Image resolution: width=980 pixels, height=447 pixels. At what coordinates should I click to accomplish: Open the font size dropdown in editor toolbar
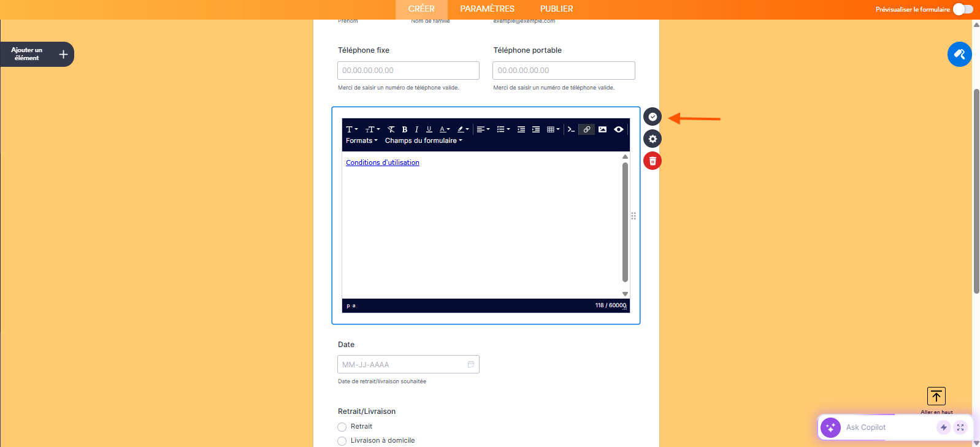[372, 129]
